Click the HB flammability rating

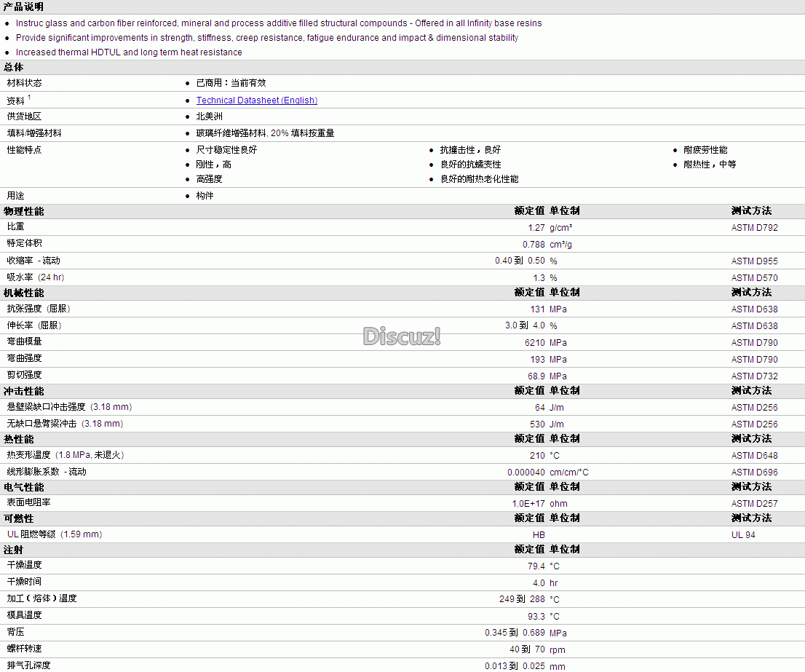pyautogui.click(x=539, y=535)
